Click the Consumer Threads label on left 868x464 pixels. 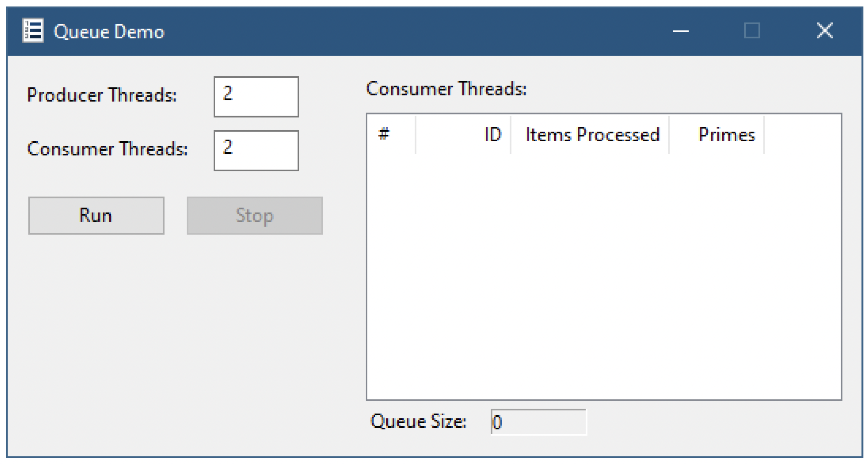108,149
